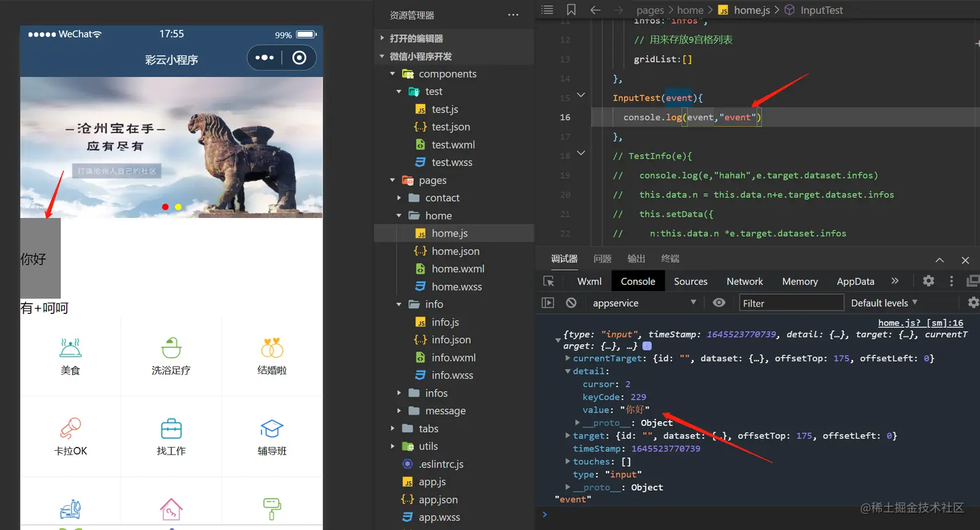Image resolution: width=980 pixels, height=530 pixels.
Task: Expand the contact folder
Action: click(399, 198)
